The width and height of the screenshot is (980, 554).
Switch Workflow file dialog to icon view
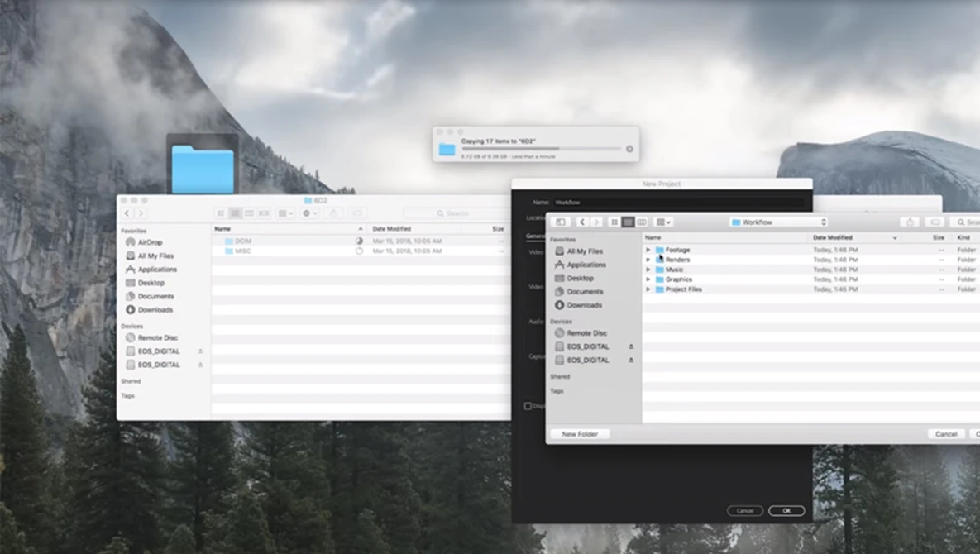click(x=614, y=222)
